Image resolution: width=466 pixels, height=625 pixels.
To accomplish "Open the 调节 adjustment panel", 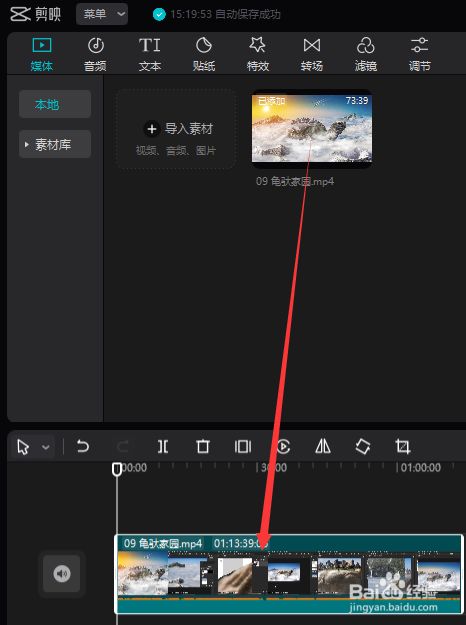I will click(x=419, y=54).
